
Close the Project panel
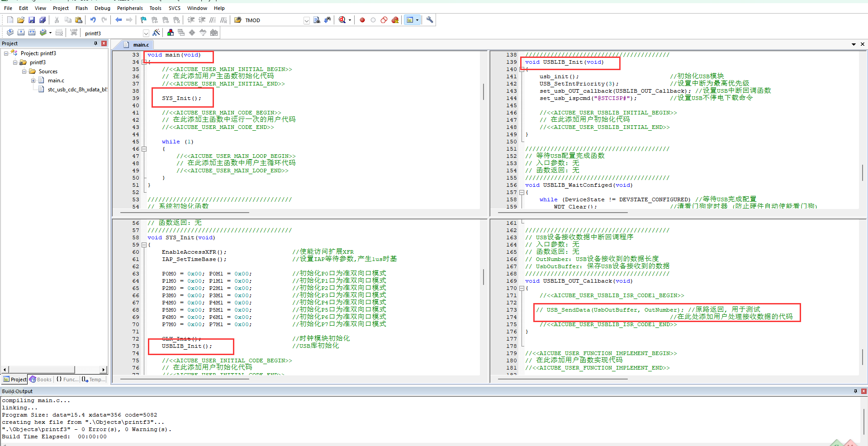(x=104, y=43)
